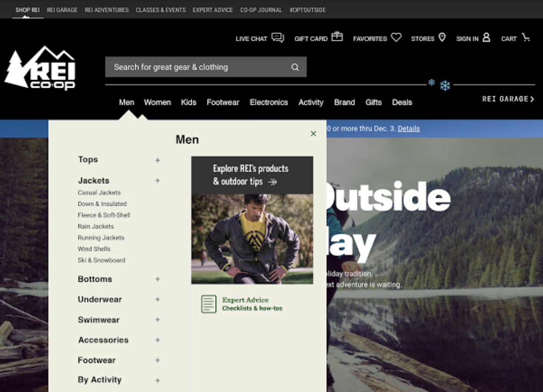Expand the Accessories category

[157, 340]
